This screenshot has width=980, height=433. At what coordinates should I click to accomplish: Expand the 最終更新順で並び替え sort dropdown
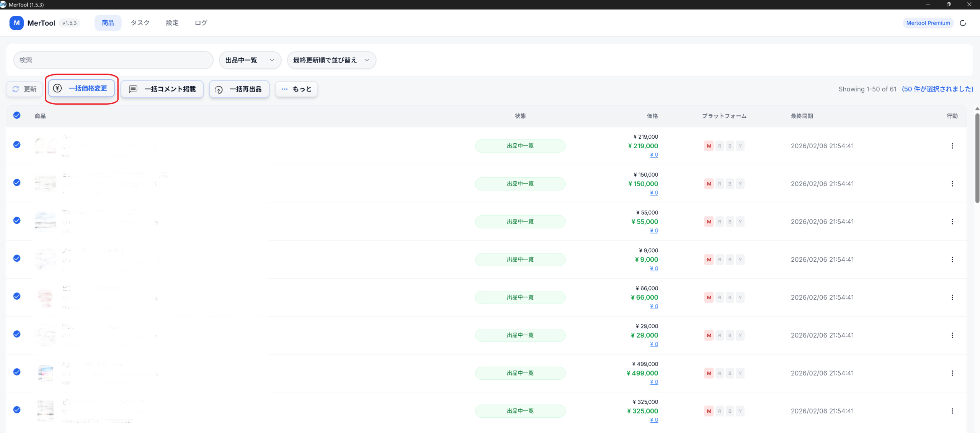pos(331,60)
